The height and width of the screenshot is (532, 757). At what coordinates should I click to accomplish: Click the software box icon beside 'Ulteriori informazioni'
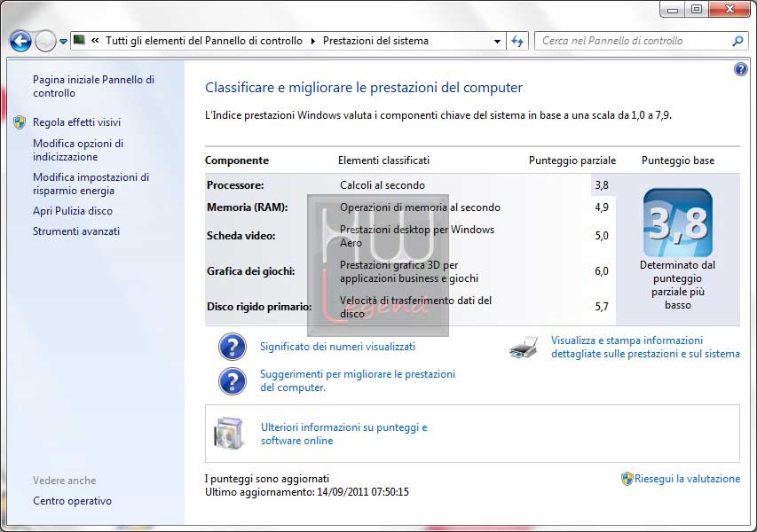point(229,433)
